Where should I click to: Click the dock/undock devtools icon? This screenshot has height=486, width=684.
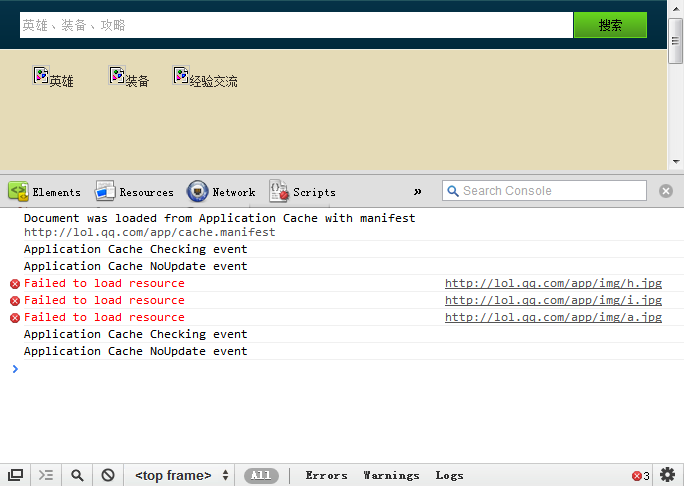(15, 476)
